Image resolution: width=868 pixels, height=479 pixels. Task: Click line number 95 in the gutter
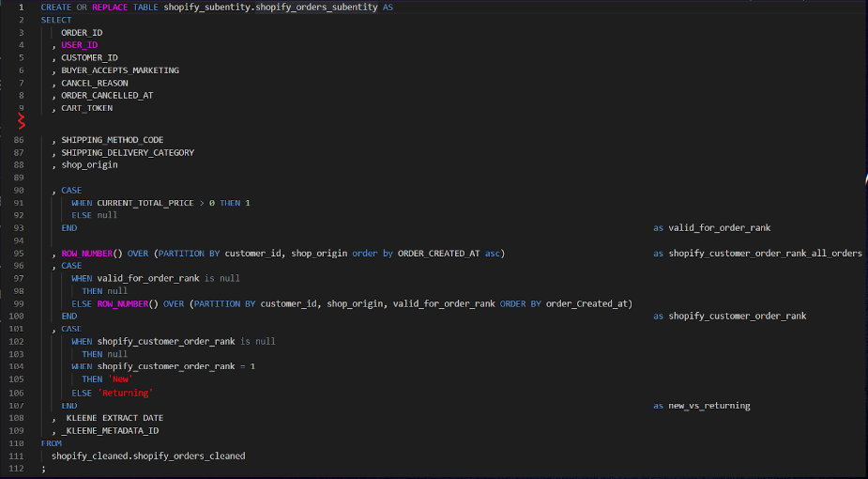pyautogui.click(x=18, y=254)
